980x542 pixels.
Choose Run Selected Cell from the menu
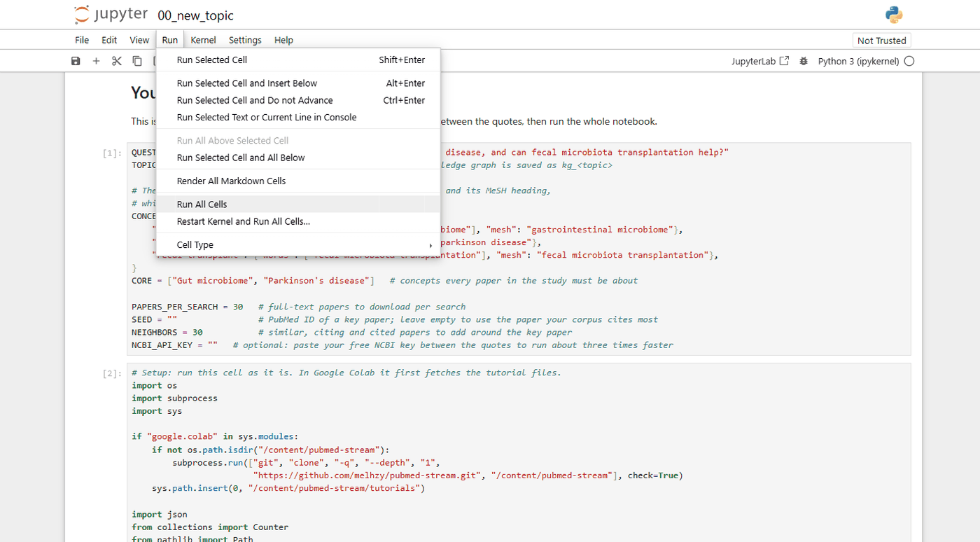tap(298, 60)
